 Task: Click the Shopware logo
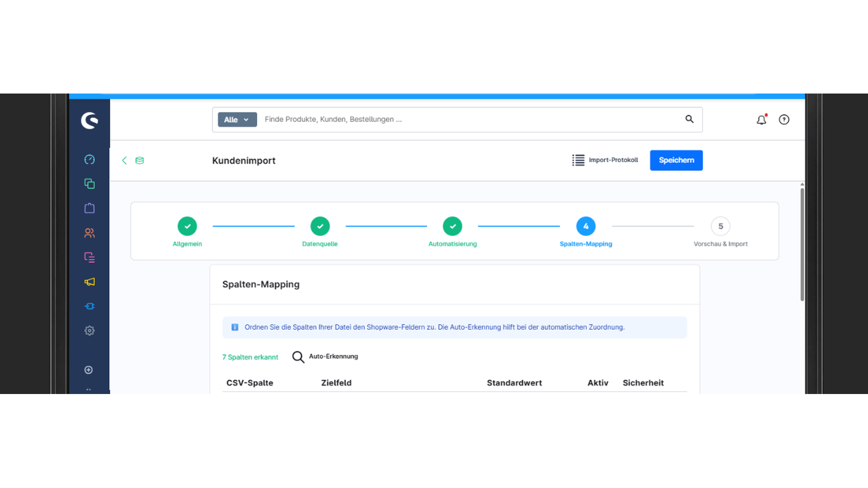pyautogui.click(x=90, y=120)
